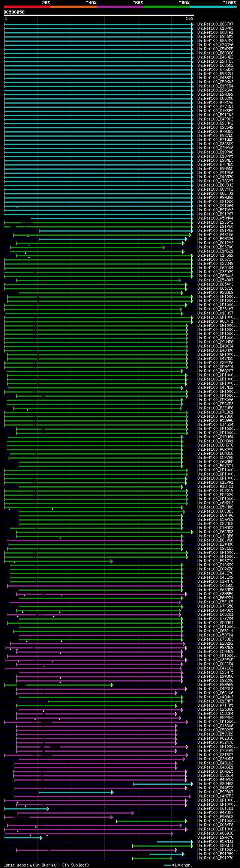Select the UniRef100_A8E4T1 label
Image resolution: width=240 pixels, height=868 pixels.
pyautogui.click(x=215, y=322)
